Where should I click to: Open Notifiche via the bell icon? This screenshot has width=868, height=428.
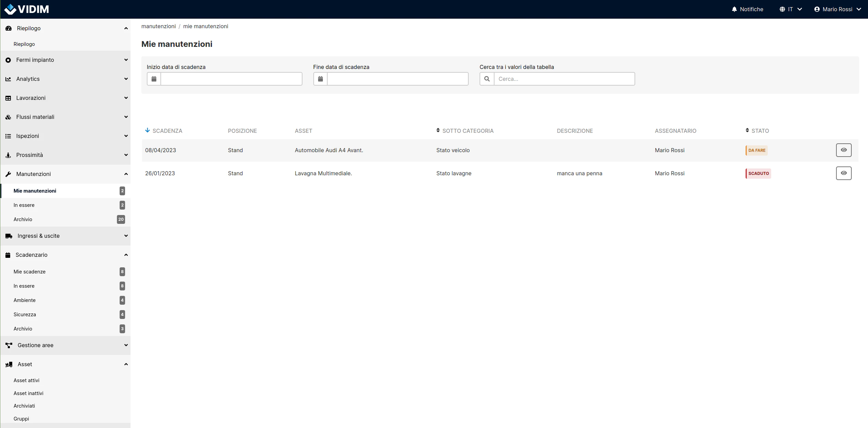[734, 9]
